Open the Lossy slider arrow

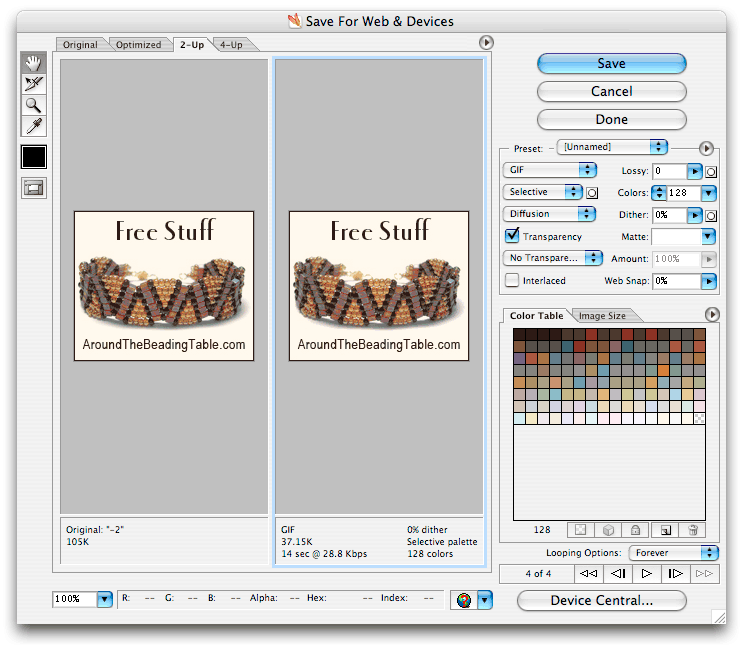[x=695, y=171]
